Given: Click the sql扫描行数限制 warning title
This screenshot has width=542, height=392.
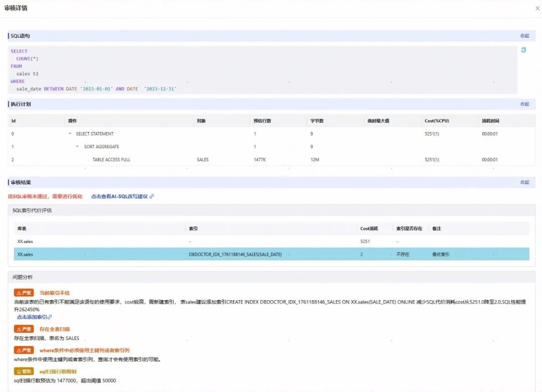Looking at the screenshot, I should pyautogui.click(x=58, y=371).
